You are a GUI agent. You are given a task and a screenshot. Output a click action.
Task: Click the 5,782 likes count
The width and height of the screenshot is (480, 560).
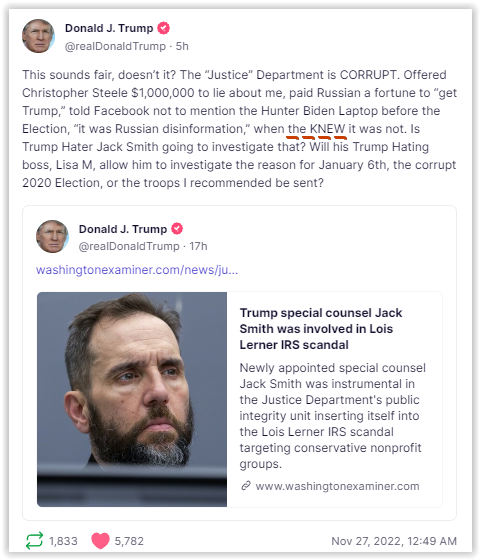point(129,541)
